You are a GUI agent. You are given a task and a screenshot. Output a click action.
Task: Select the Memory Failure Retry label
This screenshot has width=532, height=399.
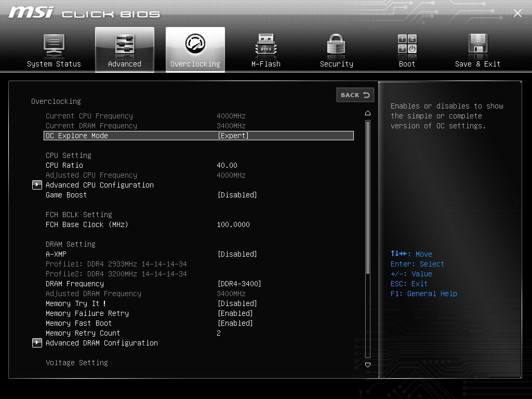pos(87,313)
